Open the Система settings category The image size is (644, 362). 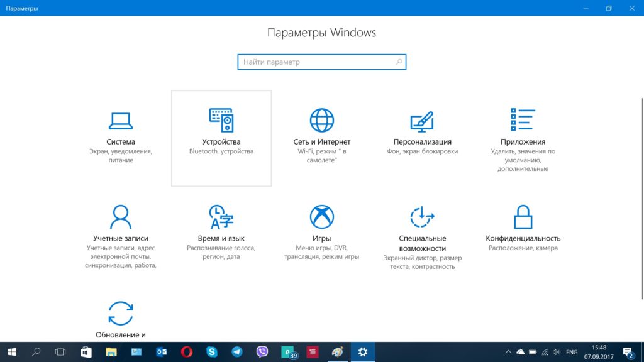click(120, 132)
